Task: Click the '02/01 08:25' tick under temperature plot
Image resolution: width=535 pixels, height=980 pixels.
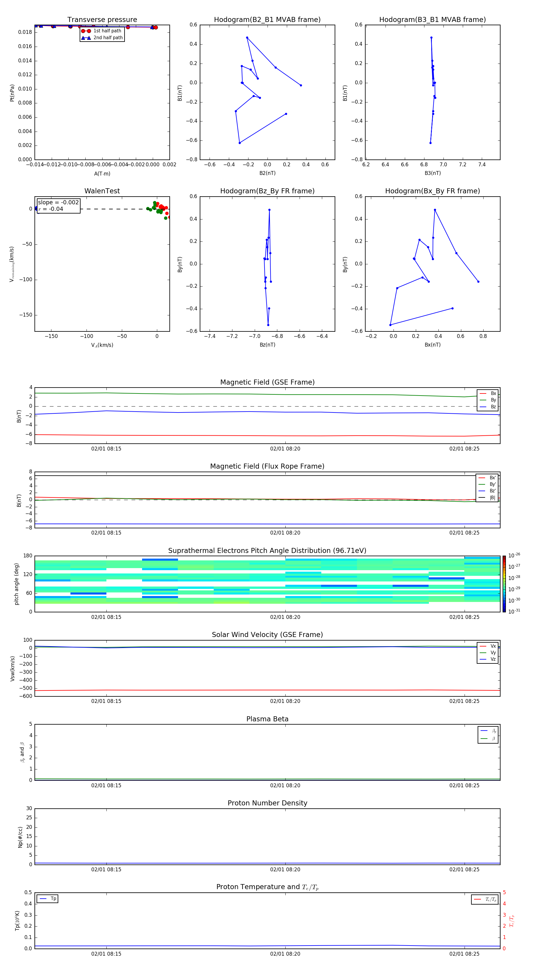Action: click(465, 954)
